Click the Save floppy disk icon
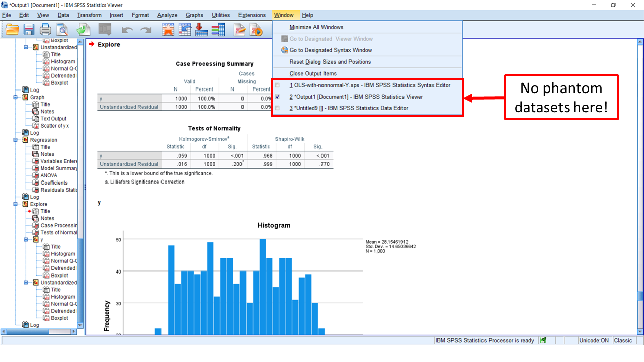Viewport: 644px width, 362px height. point(29,30)
